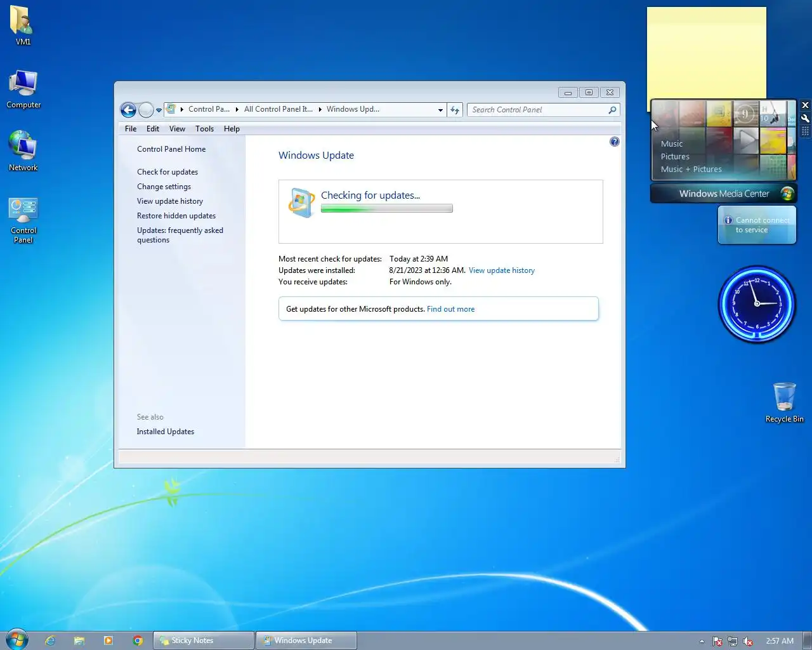Select Pictures in Media Center gadget
Image resolution: width=812 pixels, height=650 pixels.
pos(675,157)
